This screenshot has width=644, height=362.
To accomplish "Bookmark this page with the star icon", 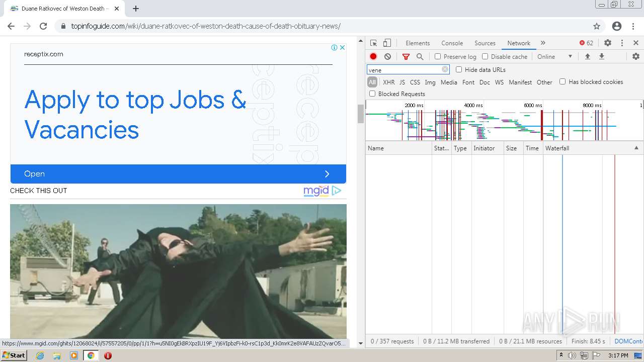I will [597, 26].
